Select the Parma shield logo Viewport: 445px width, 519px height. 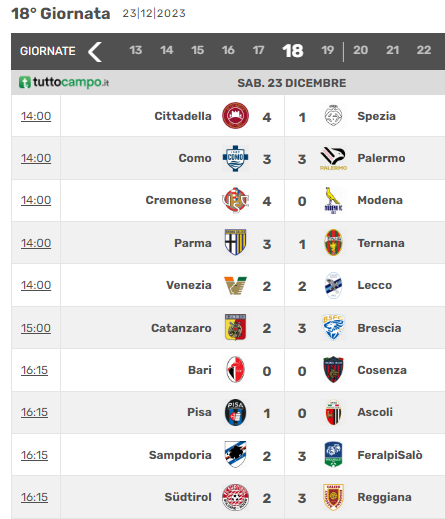click(x=235, y=242)
